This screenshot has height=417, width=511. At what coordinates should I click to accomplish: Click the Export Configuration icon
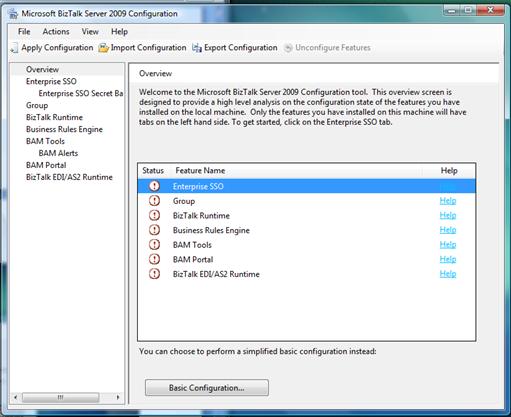[x=197, y=48]
